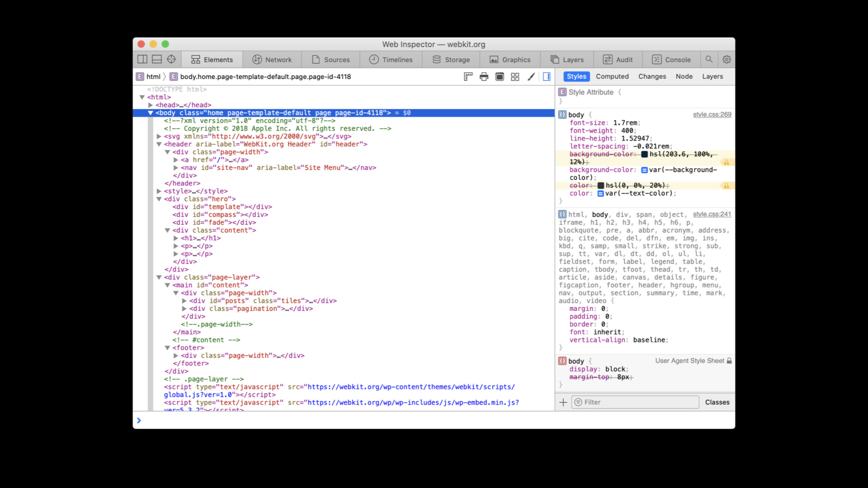
Task: Click var(--text-color) variable swatch
Action: pos(600,193)
